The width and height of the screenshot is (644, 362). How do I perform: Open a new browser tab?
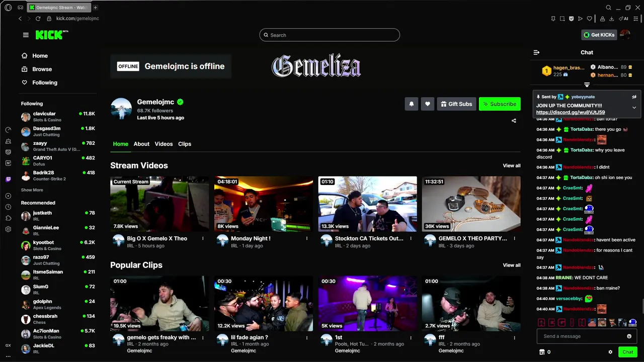pyautogui.click(x=96, y=8)
